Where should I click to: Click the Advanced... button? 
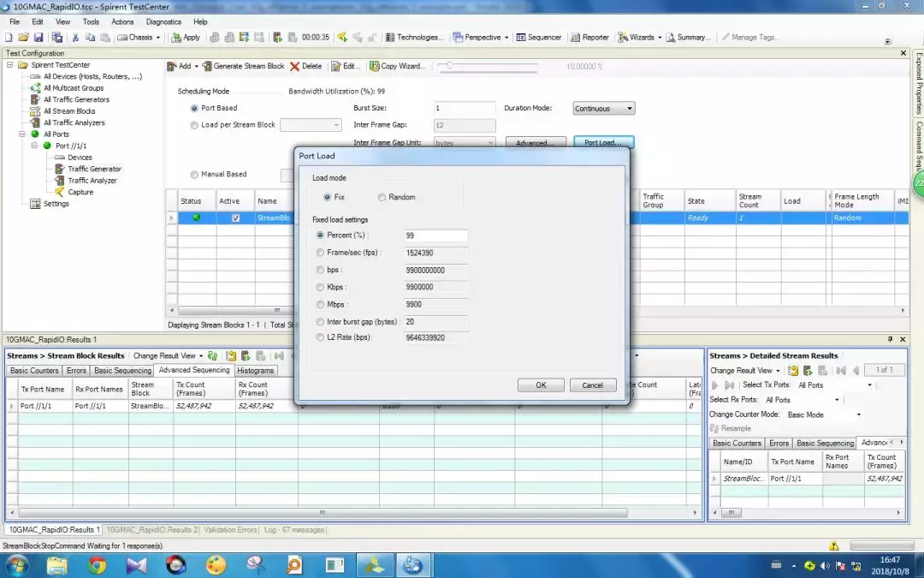[535, 143]
